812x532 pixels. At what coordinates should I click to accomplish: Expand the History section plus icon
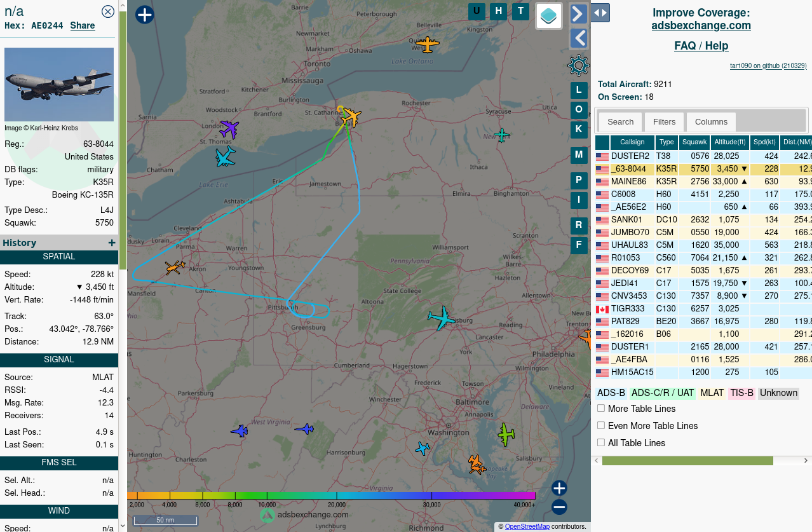pos(112,243)
